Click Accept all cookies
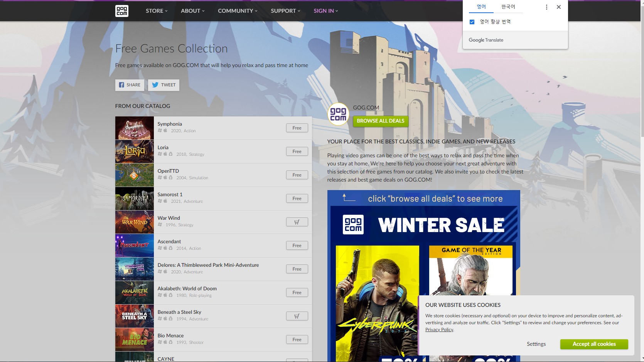644x362 pixels. pos(594,344)
